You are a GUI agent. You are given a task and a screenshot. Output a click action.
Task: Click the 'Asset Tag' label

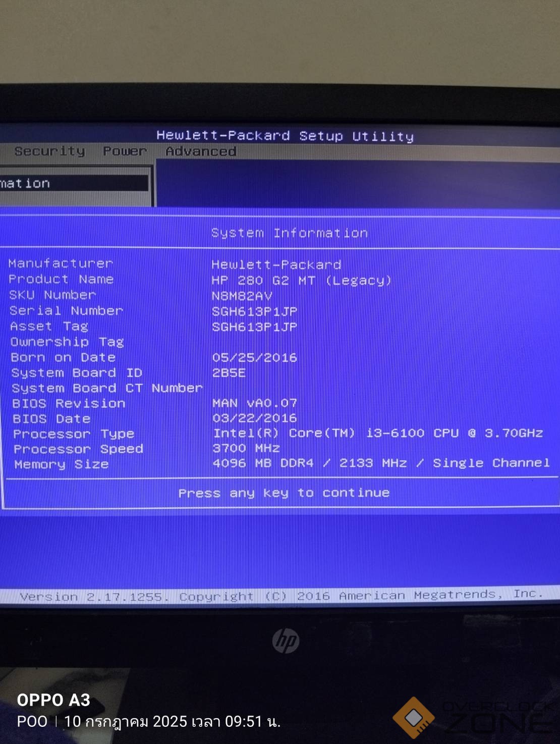49,326
